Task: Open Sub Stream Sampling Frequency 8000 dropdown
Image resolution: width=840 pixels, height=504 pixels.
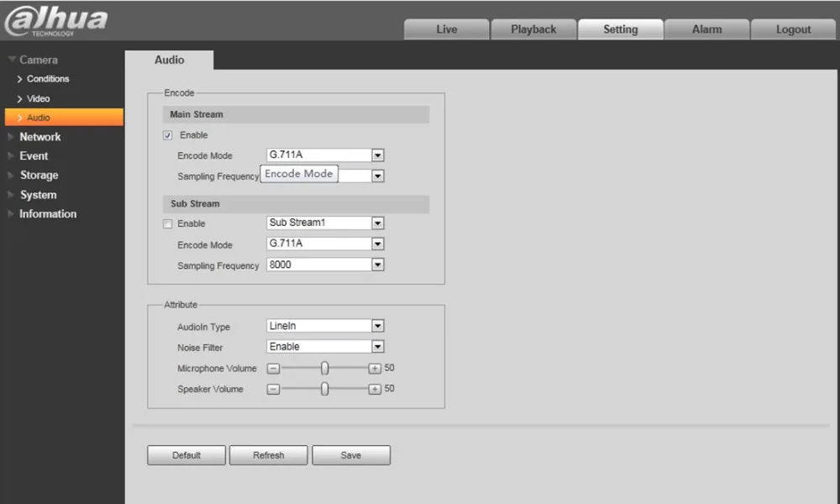Action: tap(325, 265)
